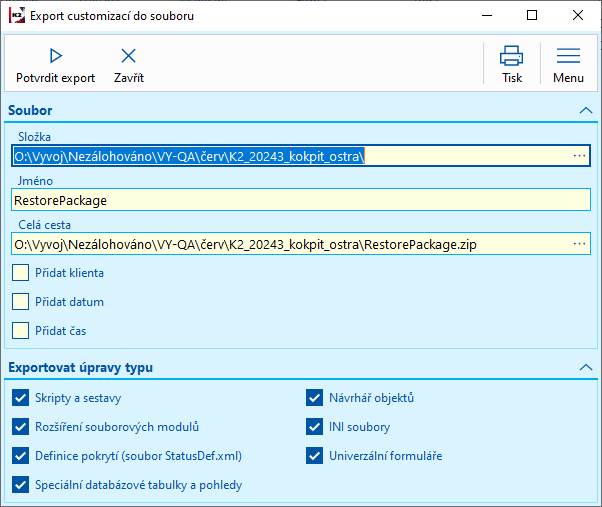Uncheck Skripty a sestavy
Screen dimensions: 602x507
coord(21,398)
